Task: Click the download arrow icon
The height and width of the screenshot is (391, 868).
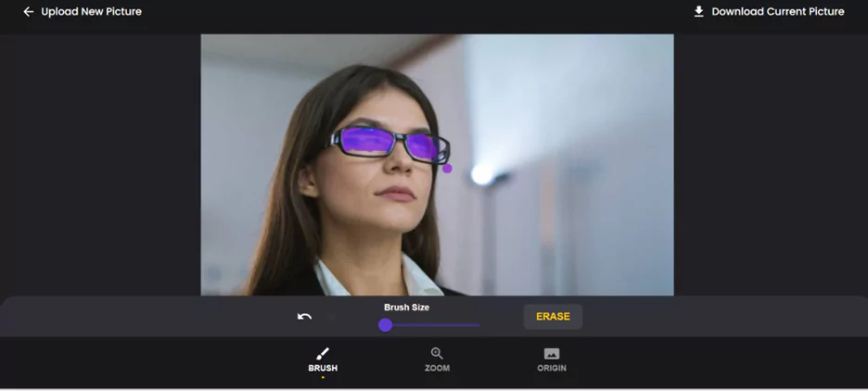Action: [698, 12]
